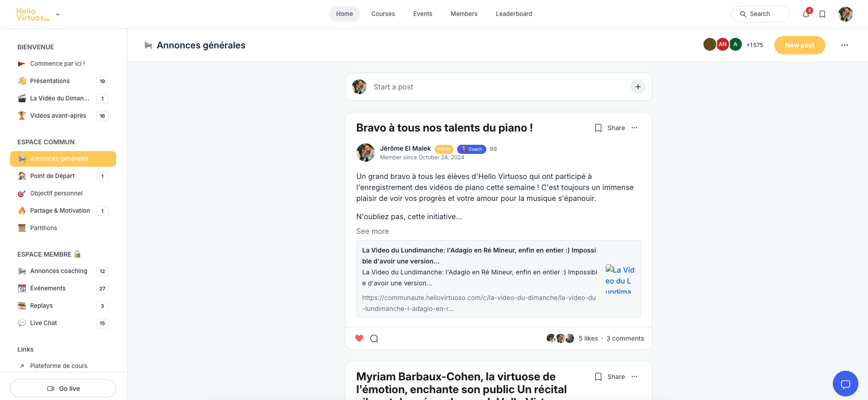The width and height of the screenshot is (868, 400).
Task: Unlike the Bravo post heart icon
Action: [359, 338]
